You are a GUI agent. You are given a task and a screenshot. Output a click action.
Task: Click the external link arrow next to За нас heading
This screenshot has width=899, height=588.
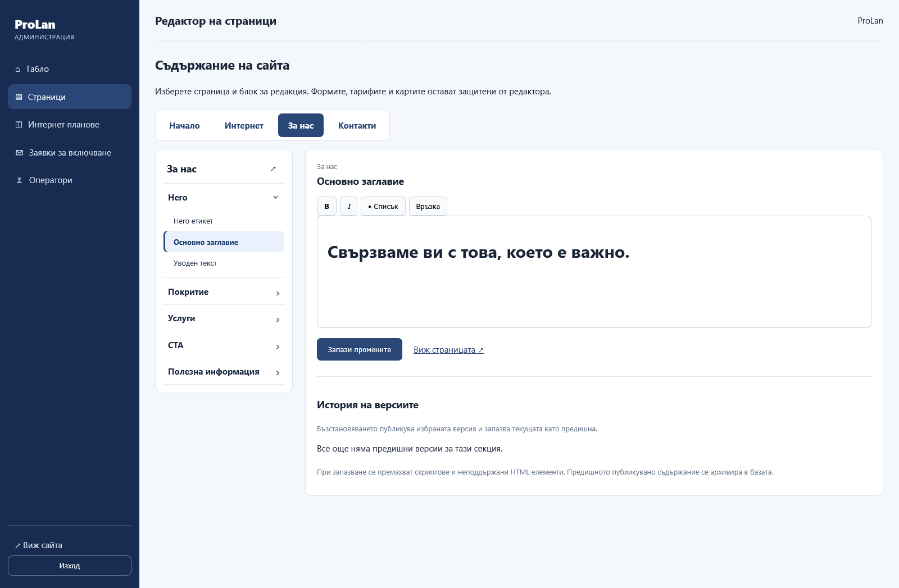[x=273, y=169]
